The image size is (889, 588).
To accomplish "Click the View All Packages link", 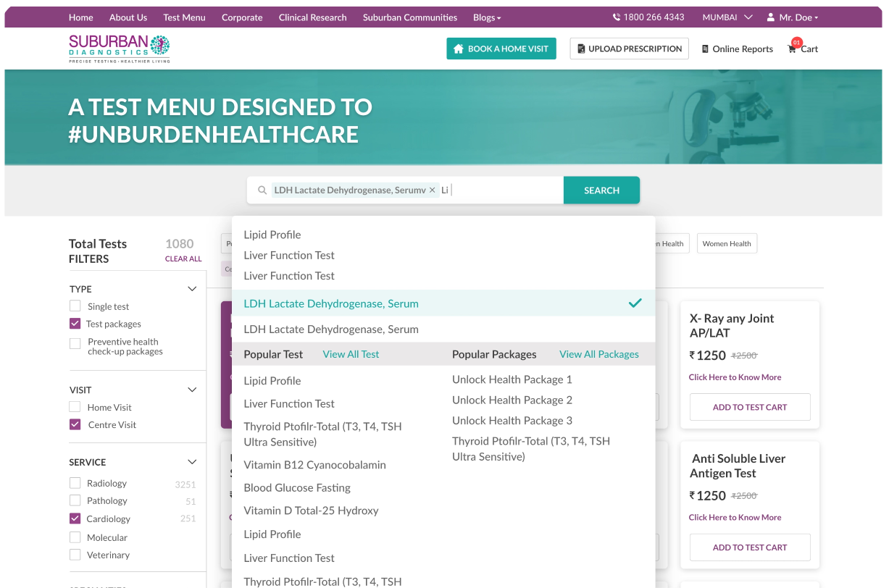I will (x=599, y=354).
